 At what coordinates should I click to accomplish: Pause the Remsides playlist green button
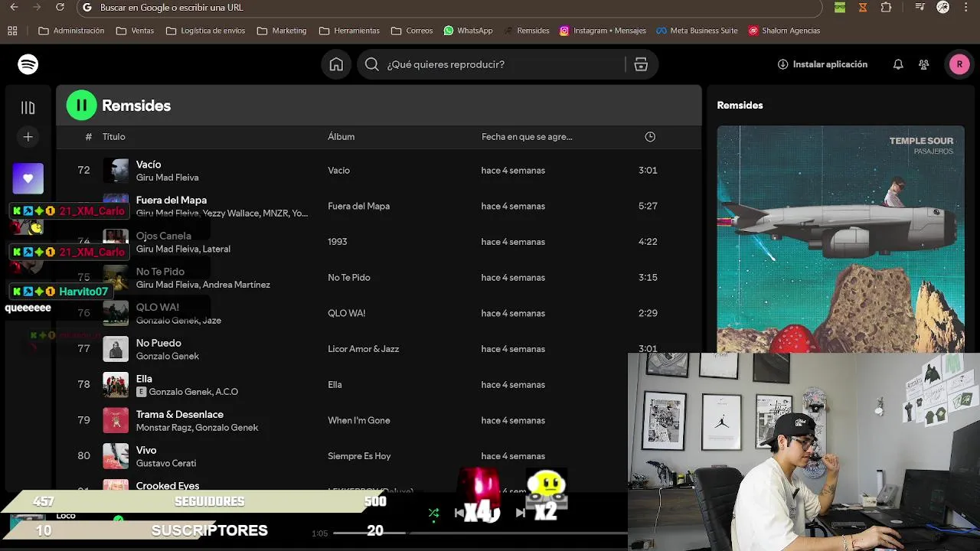coord(82,106)
